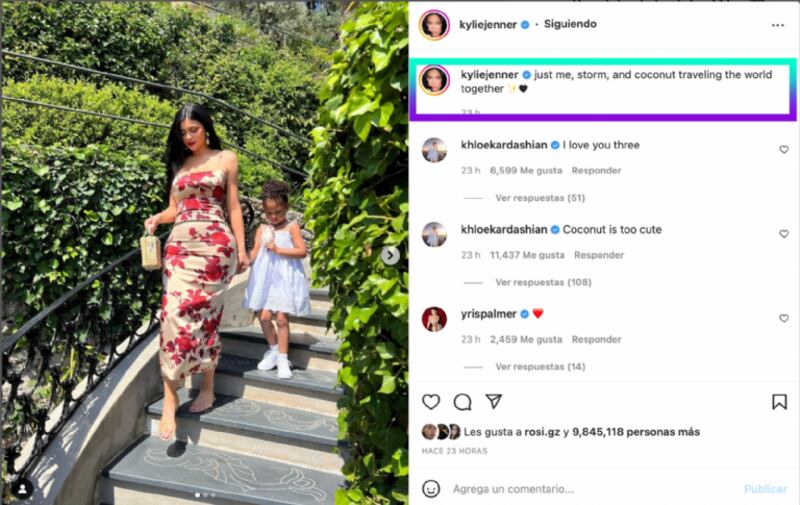This screenshot has height=505, width=800.
Task: Expand Ver respuestas (14) replies
Action: tap(540, 367)
